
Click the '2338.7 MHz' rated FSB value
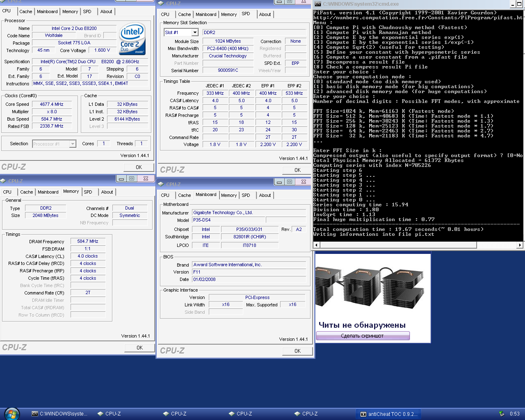click(x=52, y=127)
